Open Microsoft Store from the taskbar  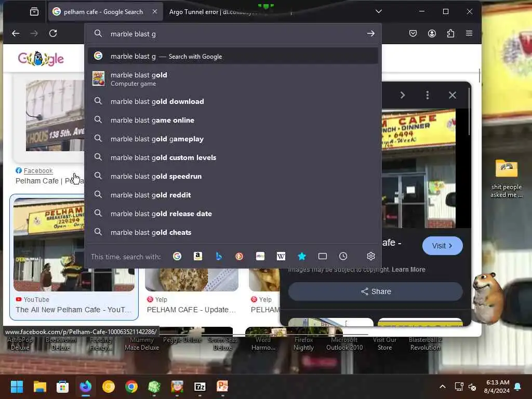[x=62, y=387]
